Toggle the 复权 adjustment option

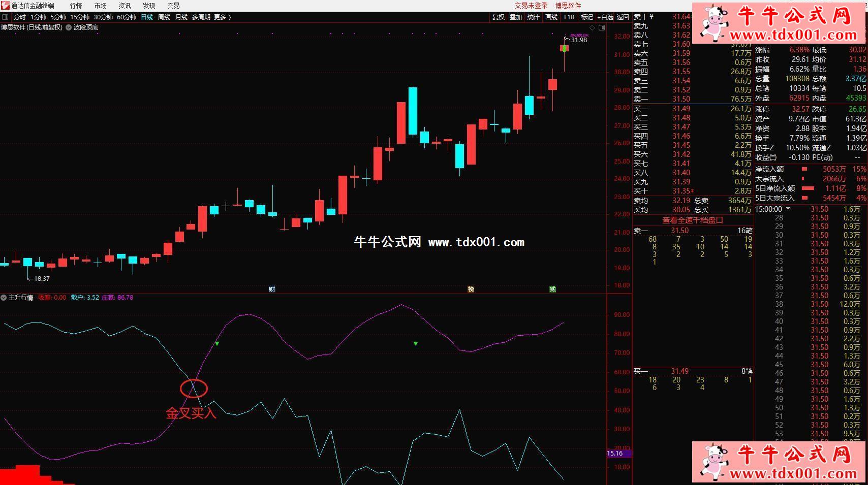499,17
